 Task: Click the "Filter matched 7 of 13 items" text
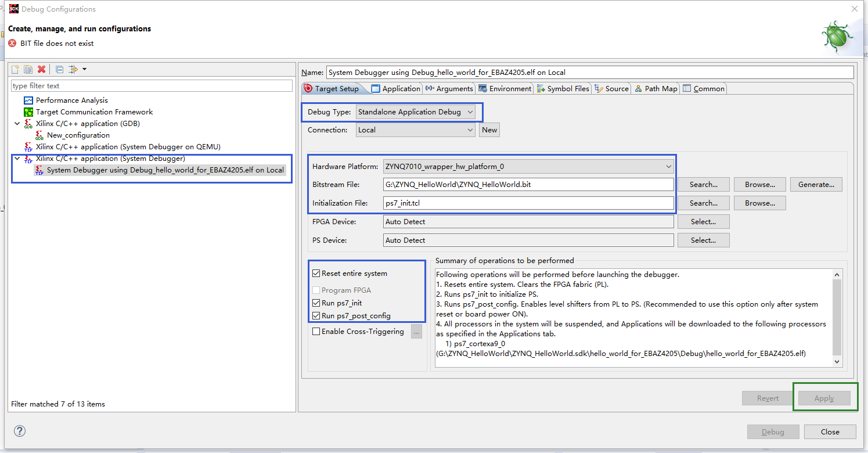(x=58, y=404)
